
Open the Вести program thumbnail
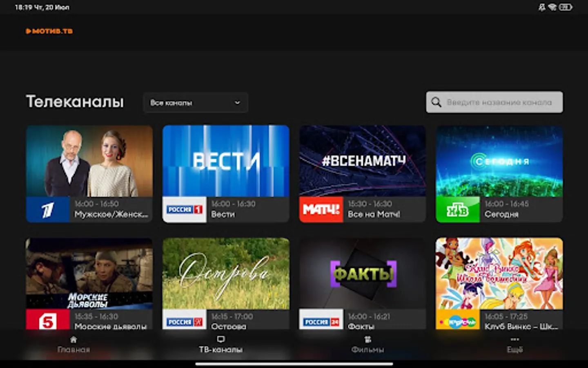point(226,161)
